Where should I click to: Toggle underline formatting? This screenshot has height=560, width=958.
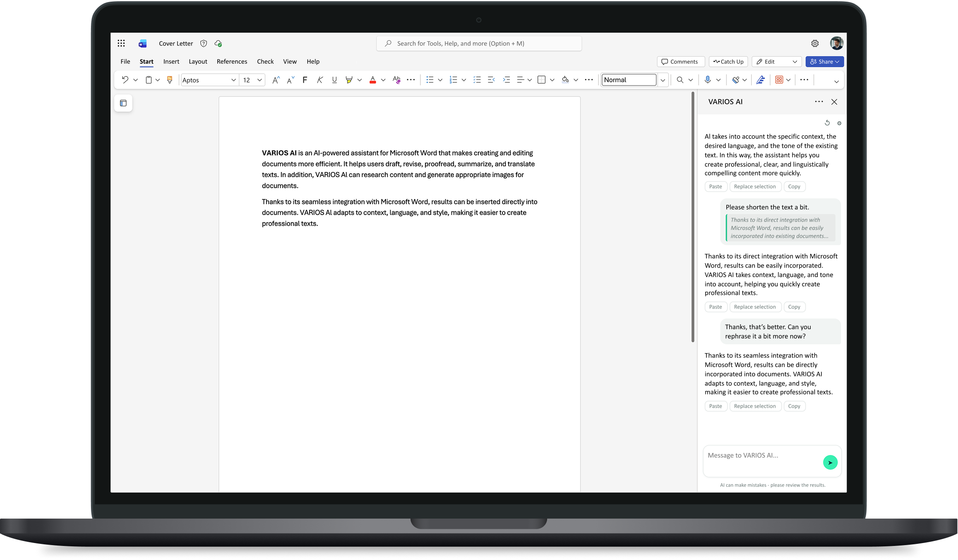click(x=334, y=80)
